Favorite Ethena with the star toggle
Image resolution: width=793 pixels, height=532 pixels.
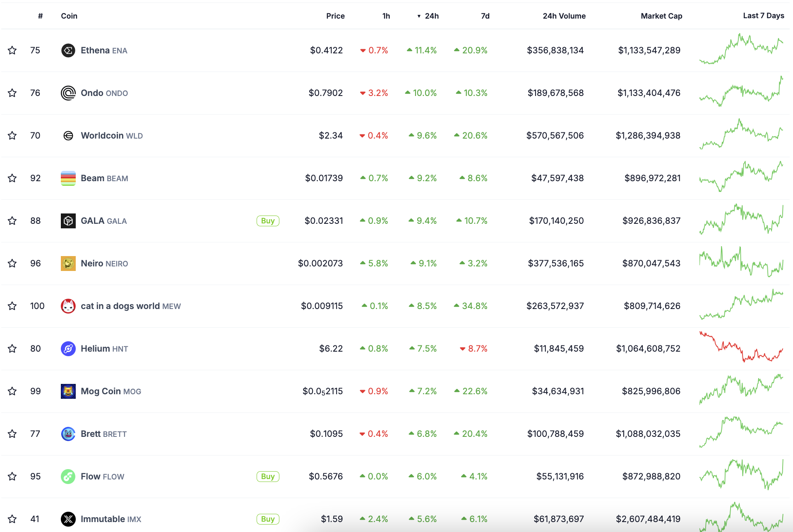coord(12,50)
